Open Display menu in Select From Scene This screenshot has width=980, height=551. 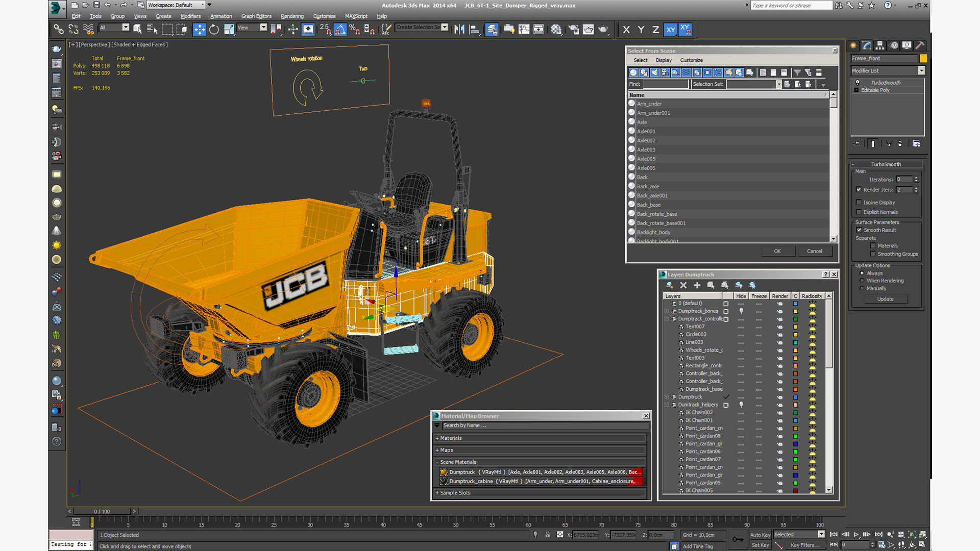(x=664, y=60)
